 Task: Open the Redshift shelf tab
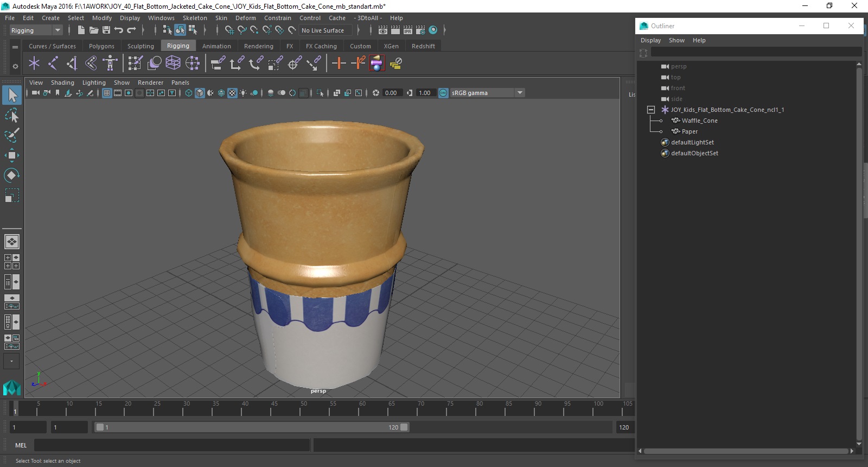[423, 46]
